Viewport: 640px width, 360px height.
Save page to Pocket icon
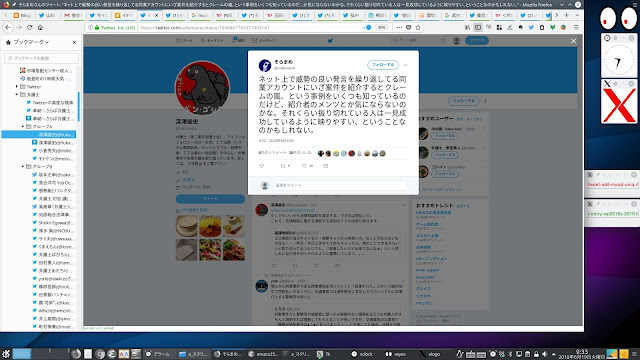coord(409,27)
